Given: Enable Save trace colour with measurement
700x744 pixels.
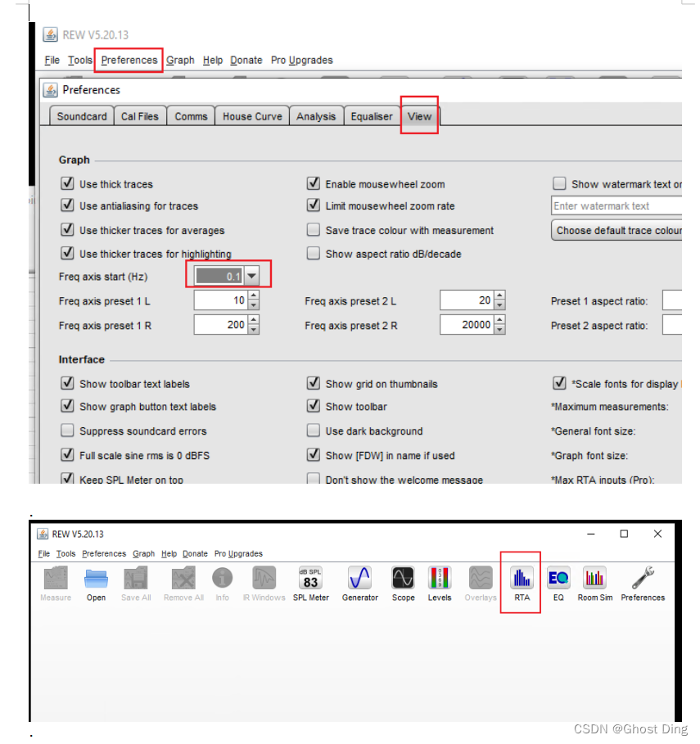Looking at the screenshot, I should (314, 230).
